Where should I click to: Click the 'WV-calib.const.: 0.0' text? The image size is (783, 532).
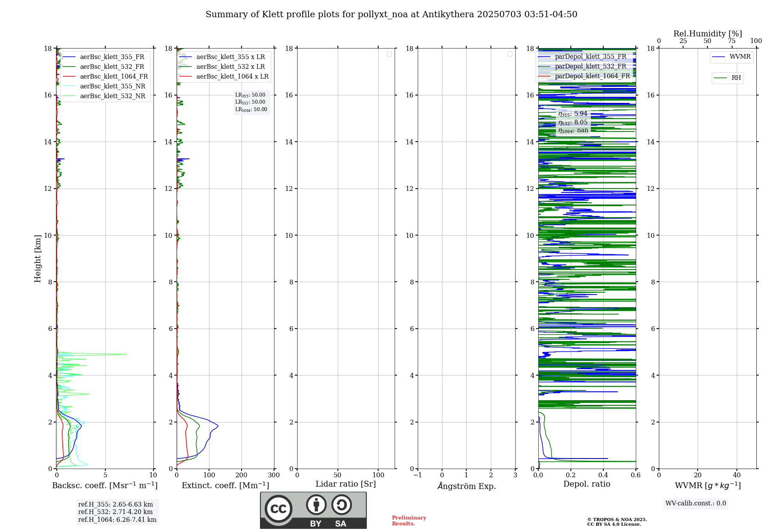tap(696, 503)
